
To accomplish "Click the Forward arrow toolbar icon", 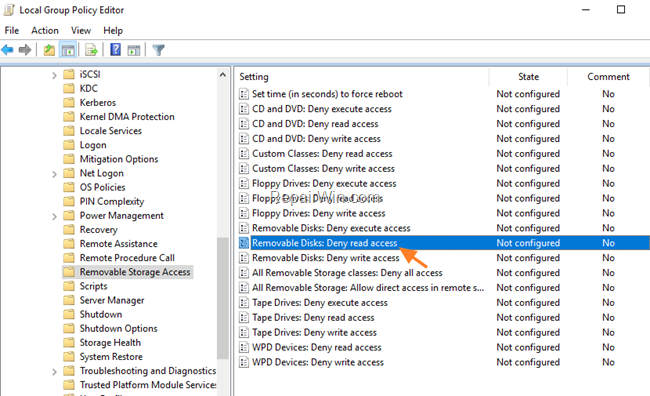I will click(x=25, y=50).
